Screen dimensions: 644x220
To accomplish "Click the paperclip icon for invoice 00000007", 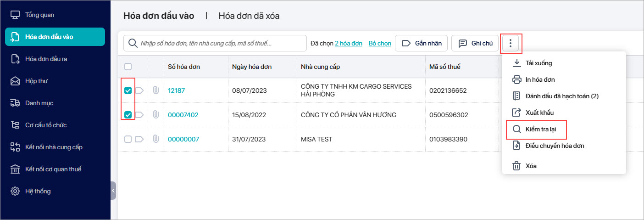I will [x=155, y=139].
